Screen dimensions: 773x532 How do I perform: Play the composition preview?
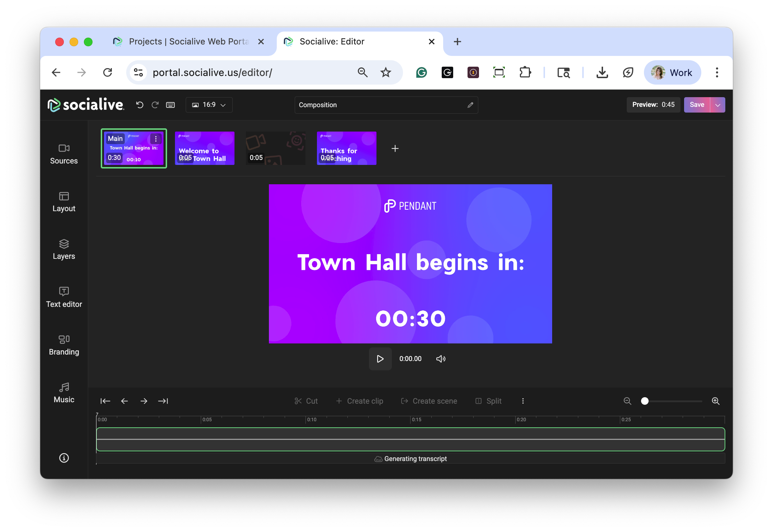click(380, 359)
